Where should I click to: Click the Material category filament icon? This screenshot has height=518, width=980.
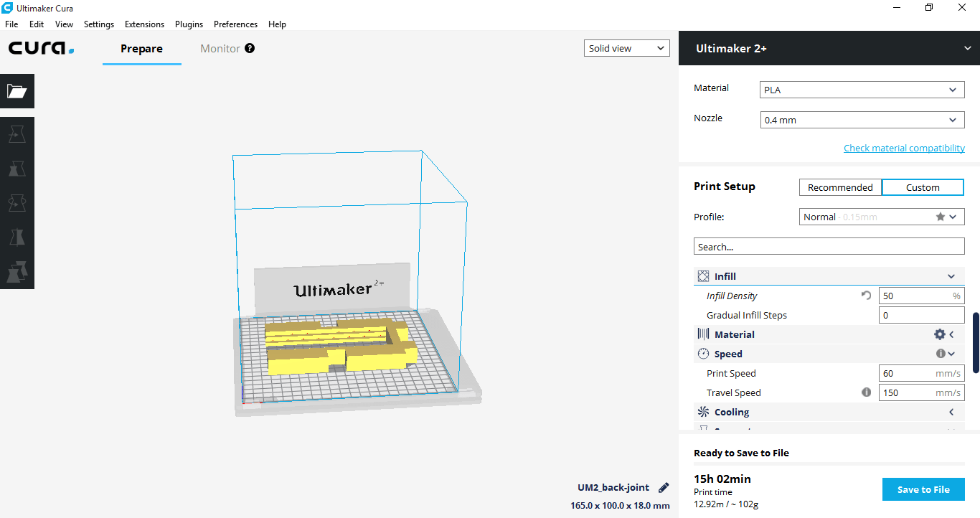(703, 334)
